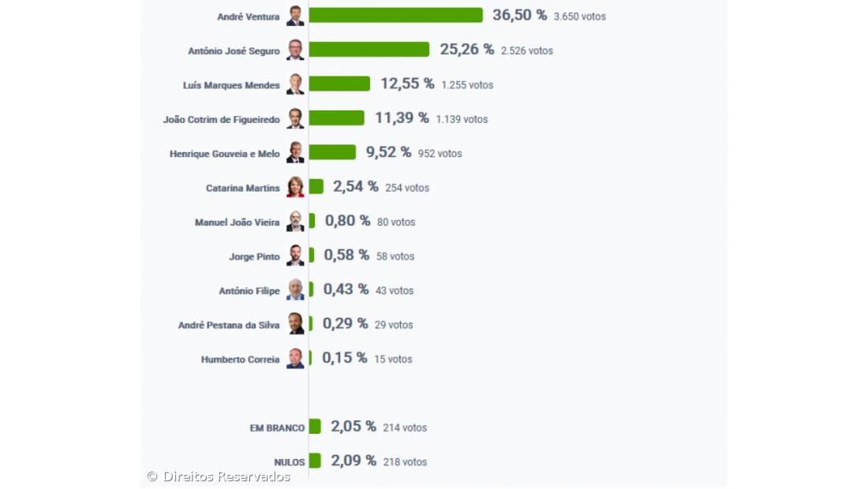Click the portrait beside João Cotrim de Figueiredo
The width and height of the screenshot is (868, 489).
295,118
